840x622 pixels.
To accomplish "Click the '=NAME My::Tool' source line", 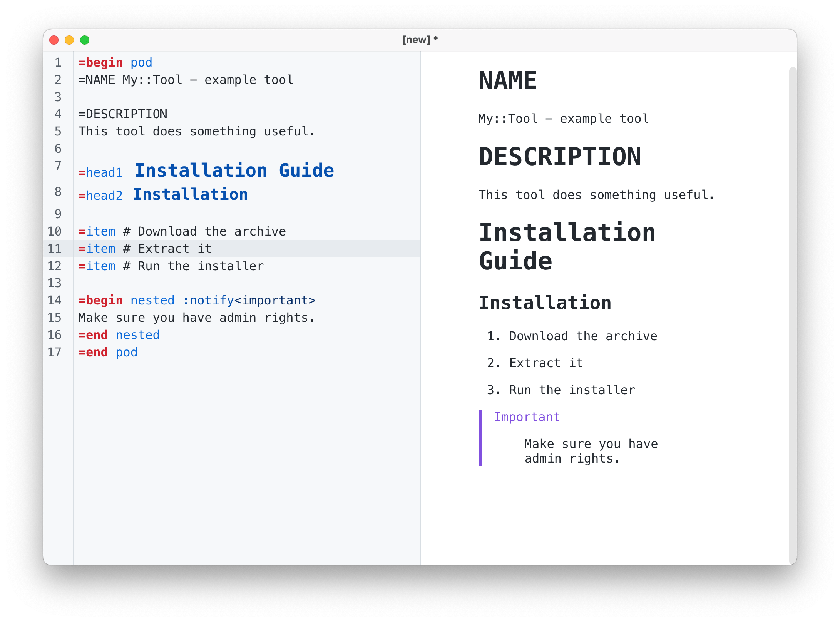I will tap(186, 80).
